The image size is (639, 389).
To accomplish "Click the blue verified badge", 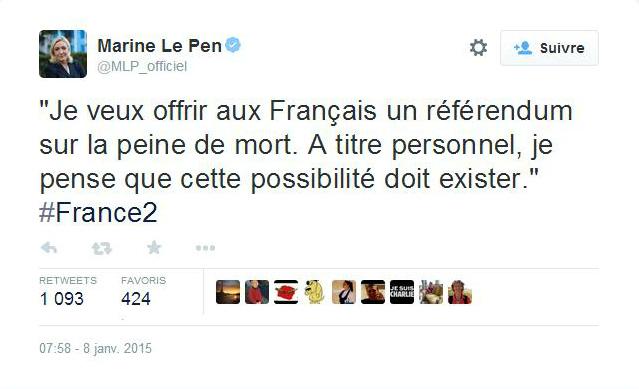I will pos(233,45).
